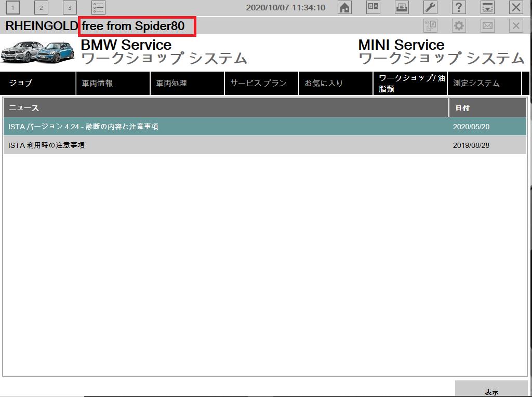Image resolution: width=532 pixels, height=397 pixels.
Task: Open the 車両処理 tab
Action: [x=187, y=83]
